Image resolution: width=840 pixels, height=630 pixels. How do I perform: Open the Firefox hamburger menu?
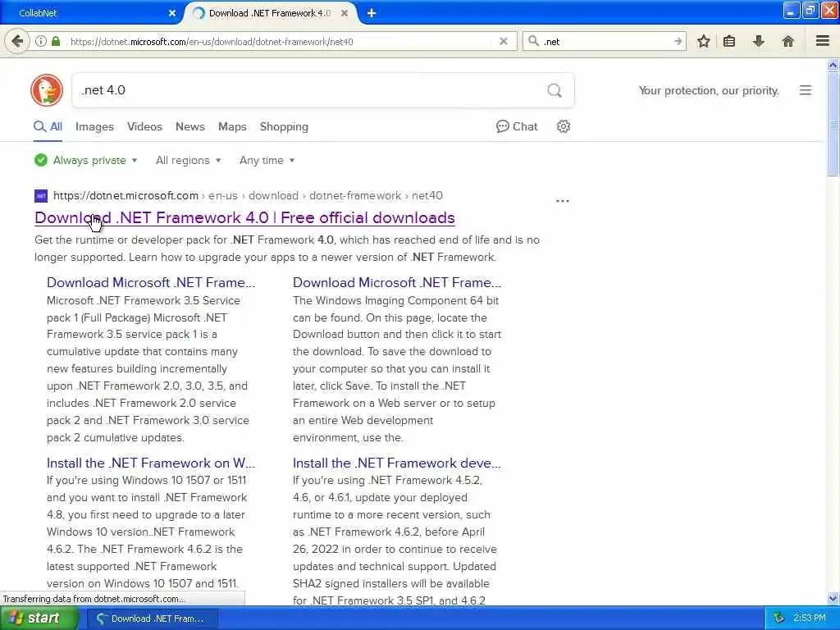click(822, 41)
